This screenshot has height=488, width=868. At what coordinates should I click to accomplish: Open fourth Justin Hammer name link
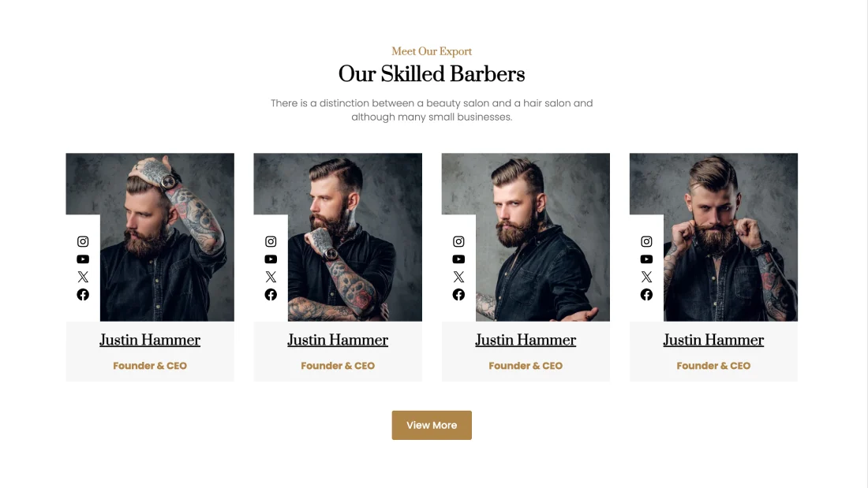(x=713, y=340)
